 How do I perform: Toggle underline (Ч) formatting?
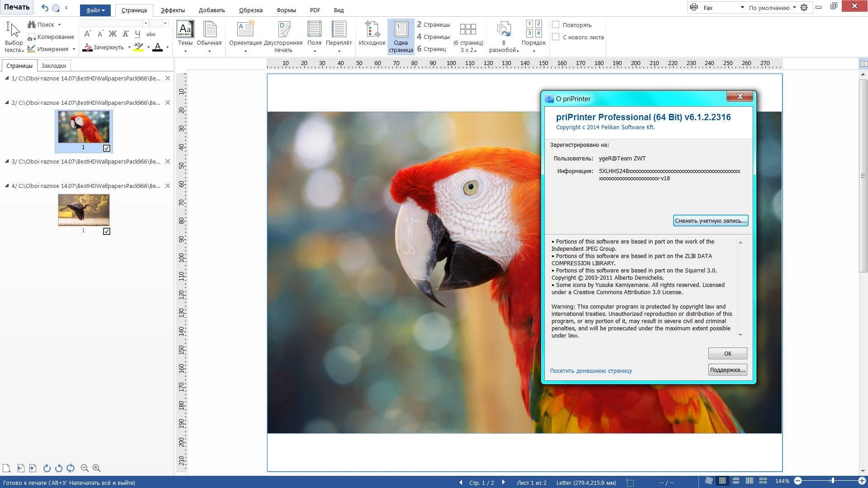click(x=137, y=34)
